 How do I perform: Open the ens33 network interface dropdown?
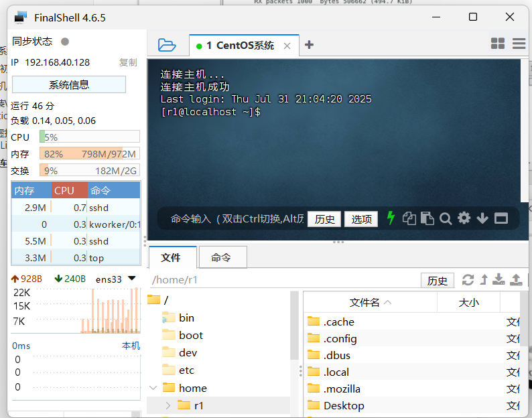tap(131, 279)
